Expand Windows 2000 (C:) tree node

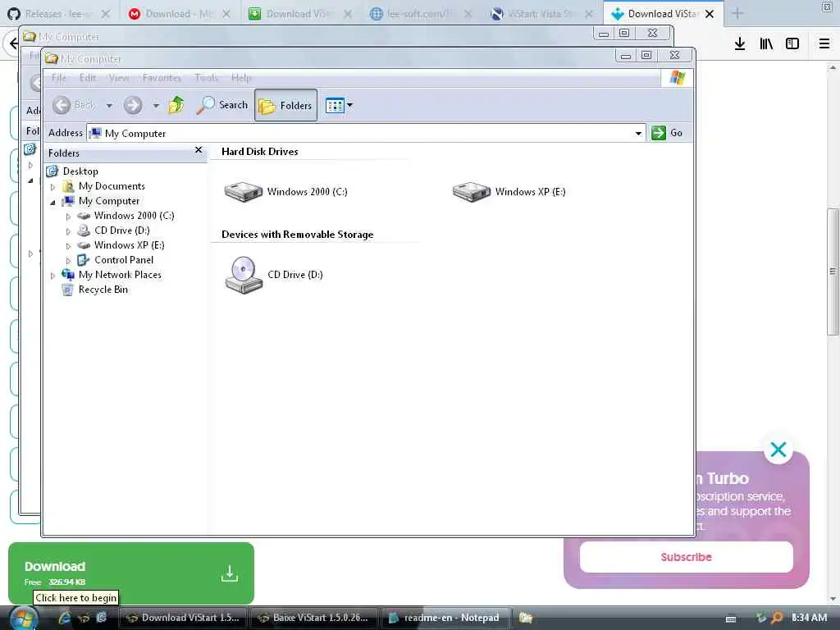pos(68,217)
